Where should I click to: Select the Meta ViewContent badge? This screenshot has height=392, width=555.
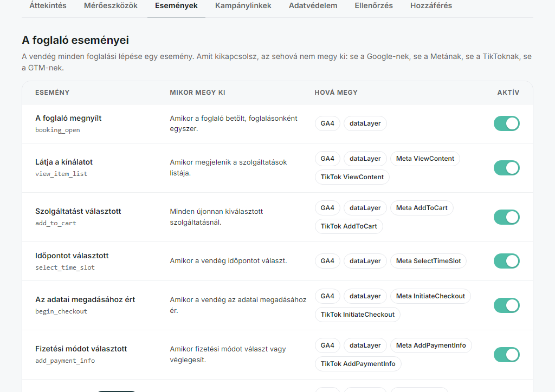point(425,159)
